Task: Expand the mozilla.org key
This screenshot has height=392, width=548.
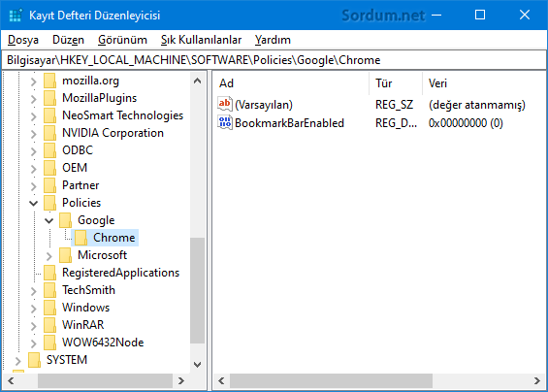Action: 34,82
